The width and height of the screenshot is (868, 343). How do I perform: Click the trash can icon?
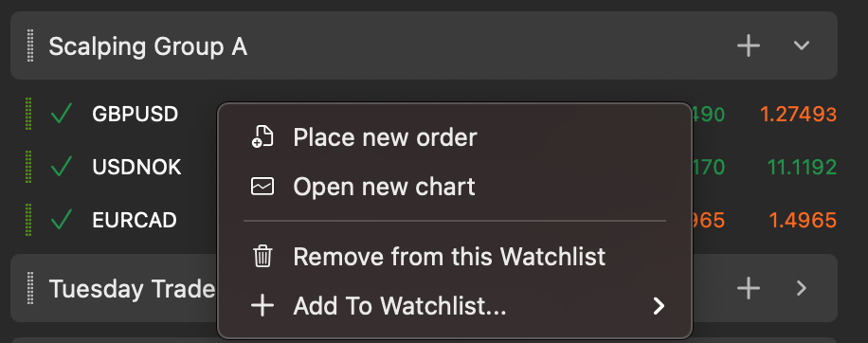tap(262, 256)
